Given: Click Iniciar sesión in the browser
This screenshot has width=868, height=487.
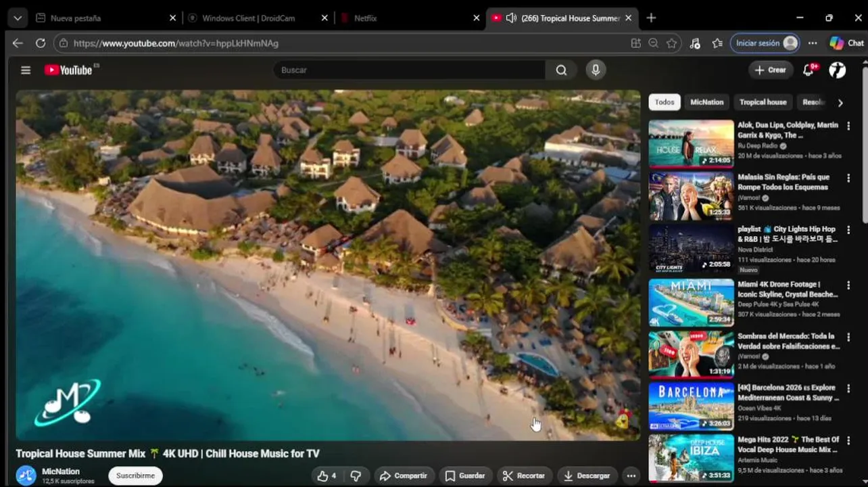Looking at the screenshot, I should [766, 43].
